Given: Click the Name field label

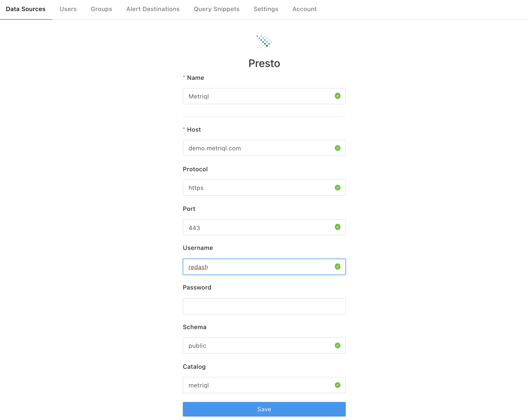Looking at the screenshot, I should pyautogui.click(x=195, y=78).
